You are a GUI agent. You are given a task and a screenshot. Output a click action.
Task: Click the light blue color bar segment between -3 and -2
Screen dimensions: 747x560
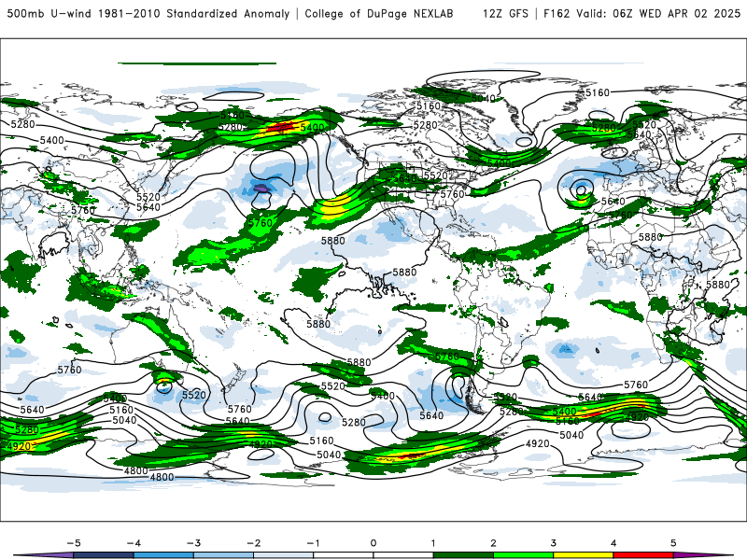223,555
